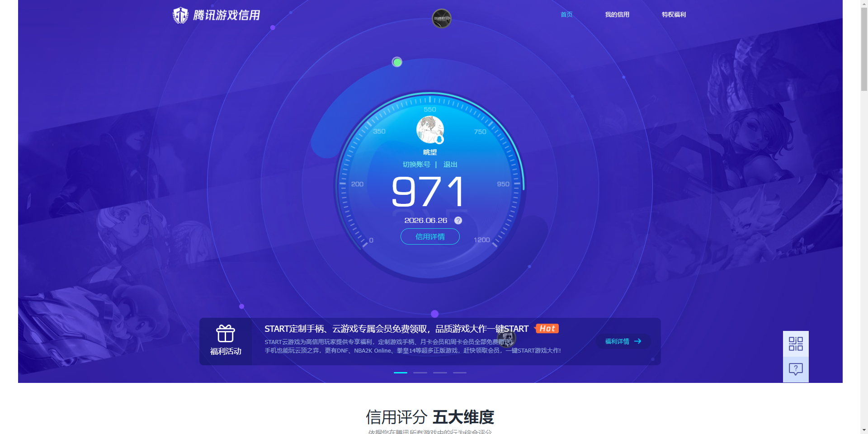Click the gift icon for 福利活动
The width and height of the screenshot is (868, 434).
226,334
